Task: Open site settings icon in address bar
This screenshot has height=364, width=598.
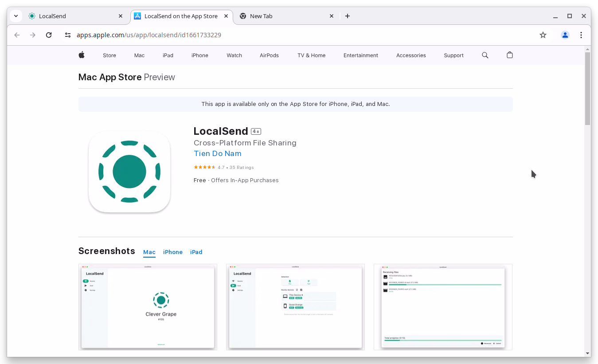Action: pyautogui.click(x=68, y=35)
